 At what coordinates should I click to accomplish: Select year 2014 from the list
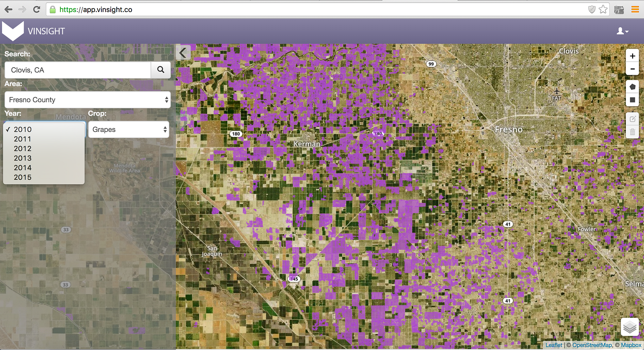click(44, 168)
